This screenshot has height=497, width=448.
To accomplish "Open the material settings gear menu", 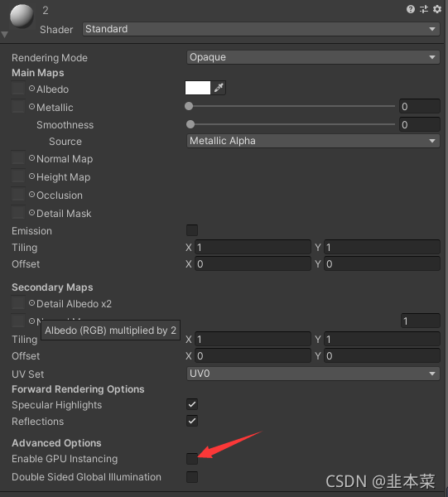I will click(x=437, y=9).
